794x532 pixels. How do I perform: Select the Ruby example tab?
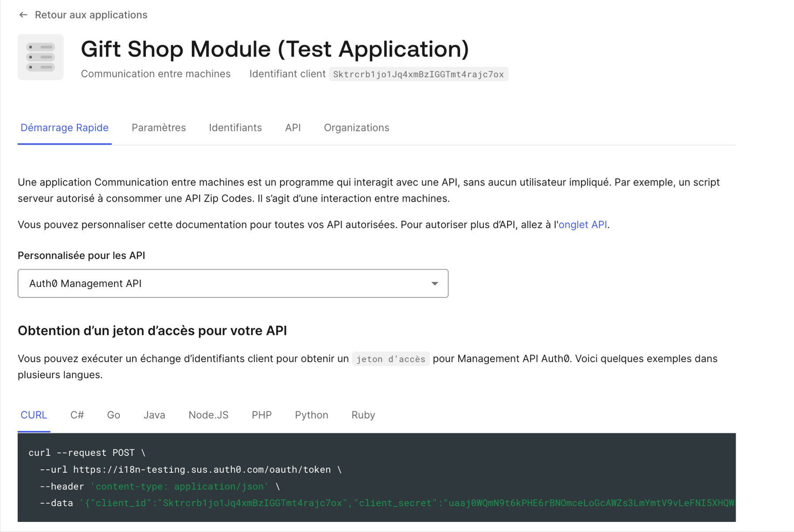[363, 415]
